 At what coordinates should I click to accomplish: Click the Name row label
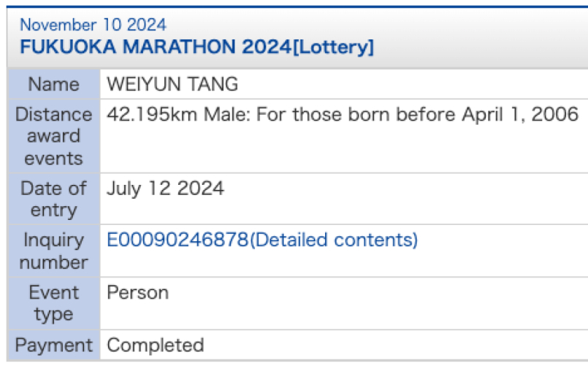pos(53,85)
